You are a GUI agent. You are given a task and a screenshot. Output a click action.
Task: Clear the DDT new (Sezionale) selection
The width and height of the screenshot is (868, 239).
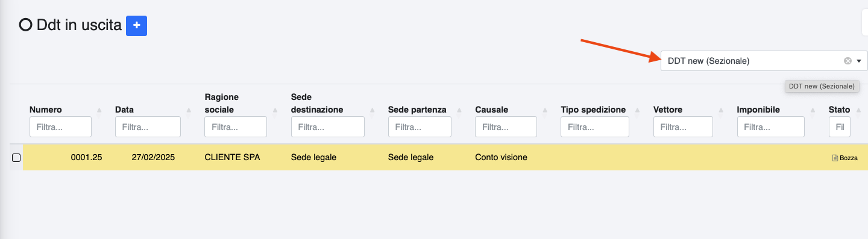(848, 61)
